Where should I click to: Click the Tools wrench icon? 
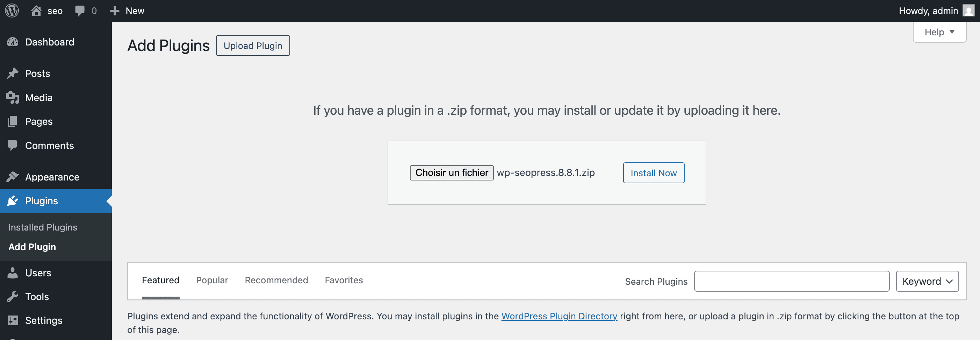(13, 297)
